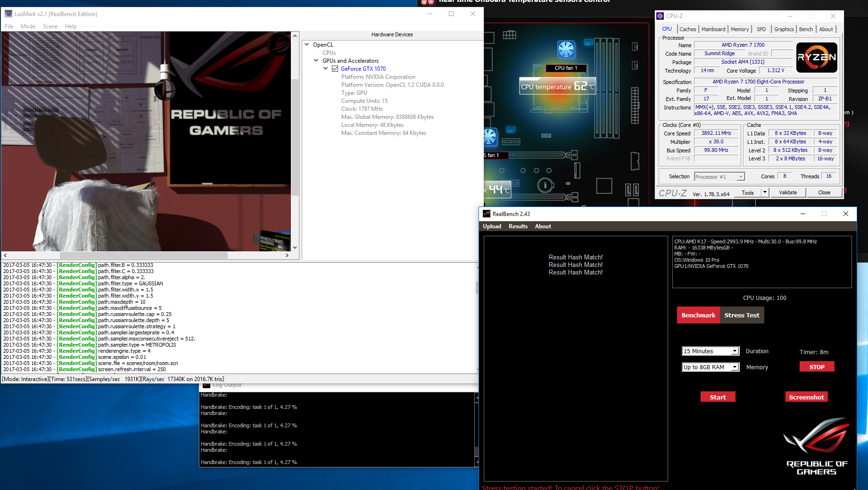The width and height of the screenshot is (868, 490).
Task: Switch to the Mainboard tab in CPU-Z
Action: coord(713,29)
